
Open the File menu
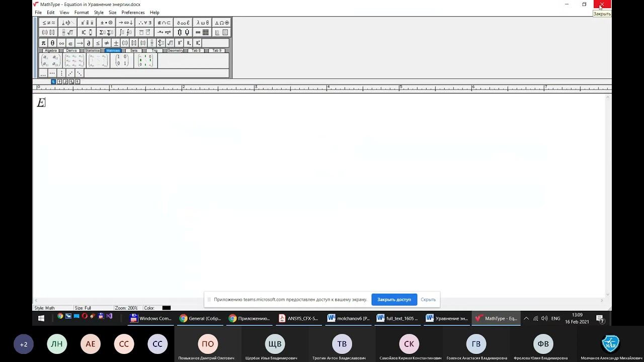pos(38,13)
